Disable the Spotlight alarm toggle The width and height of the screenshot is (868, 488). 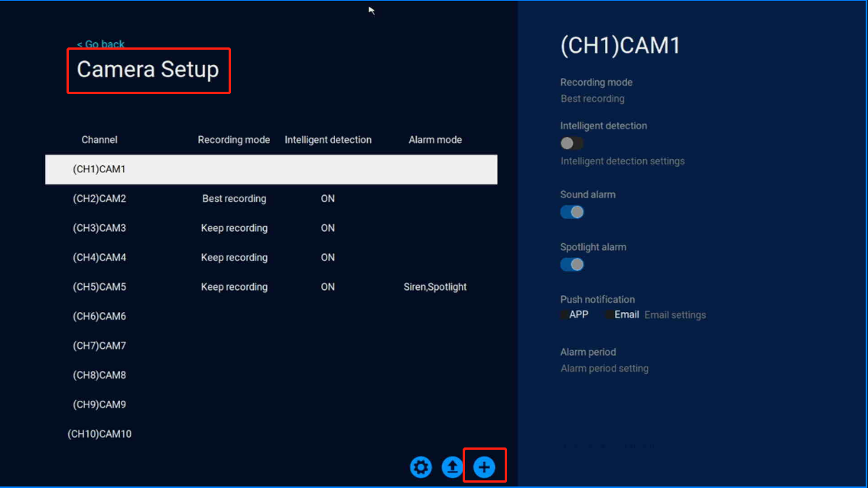tap(571, 265)
